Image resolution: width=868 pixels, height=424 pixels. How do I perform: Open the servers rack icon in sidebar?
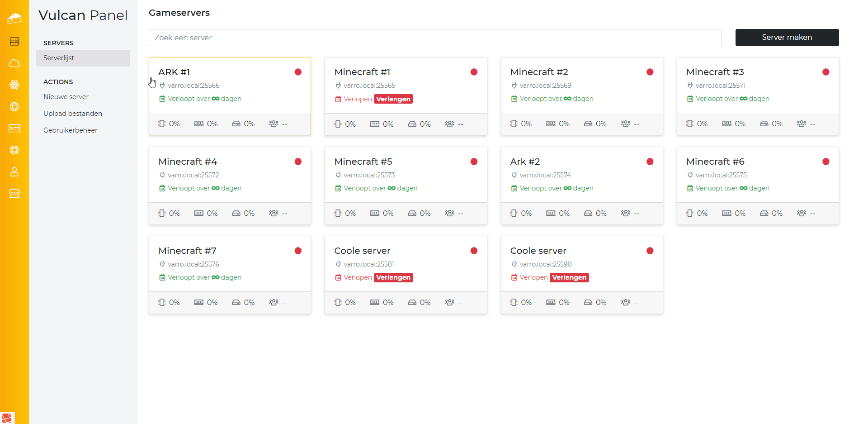(x=14, y=42)
